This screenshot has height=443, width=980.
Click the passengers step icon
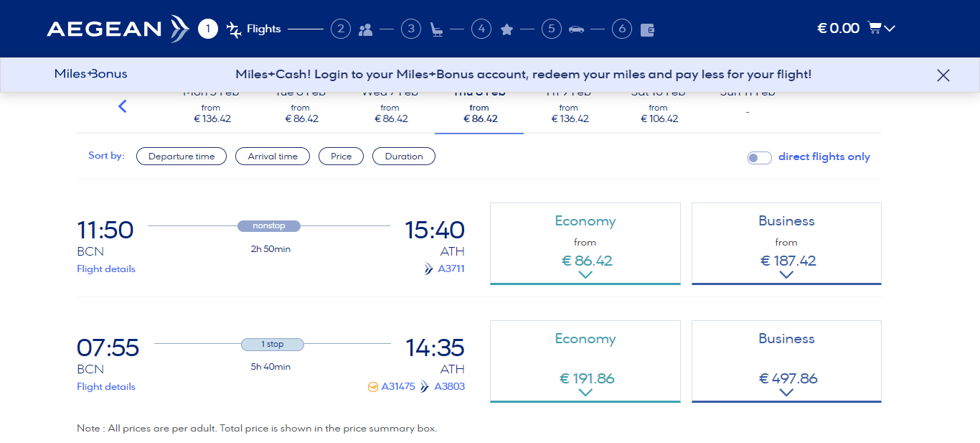366,29
